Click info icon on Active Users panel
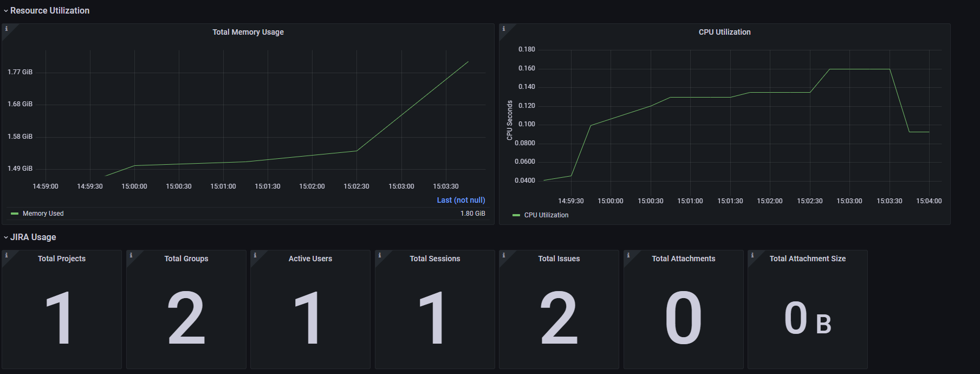The image size is (980, 374). coord(255,255)
